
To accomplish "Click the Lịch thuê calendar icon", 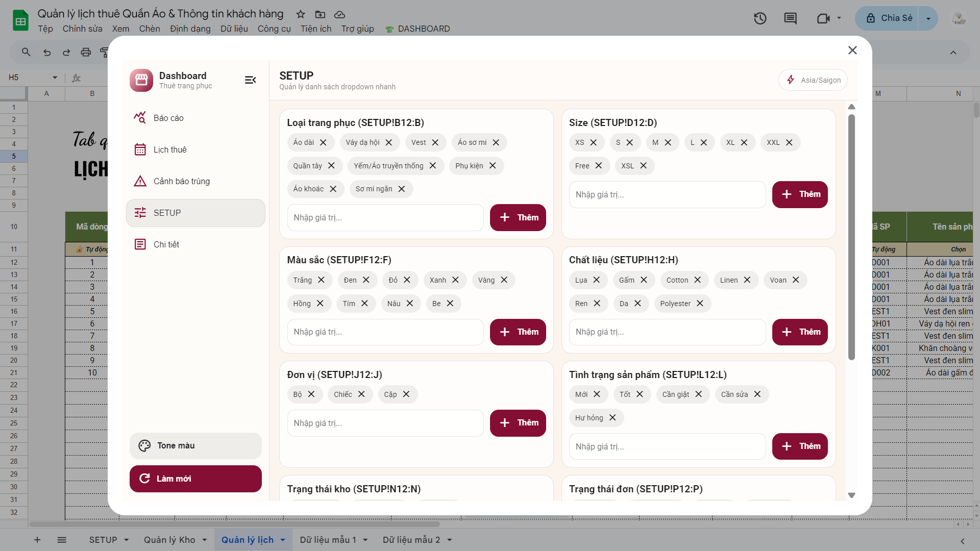I will click(140, 149).
